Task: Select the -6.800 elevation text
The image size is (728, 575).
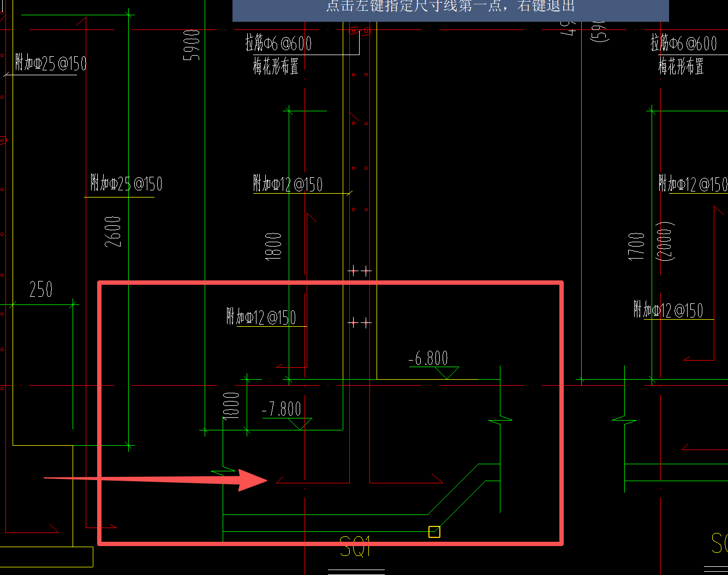Action: coord(428,358)
